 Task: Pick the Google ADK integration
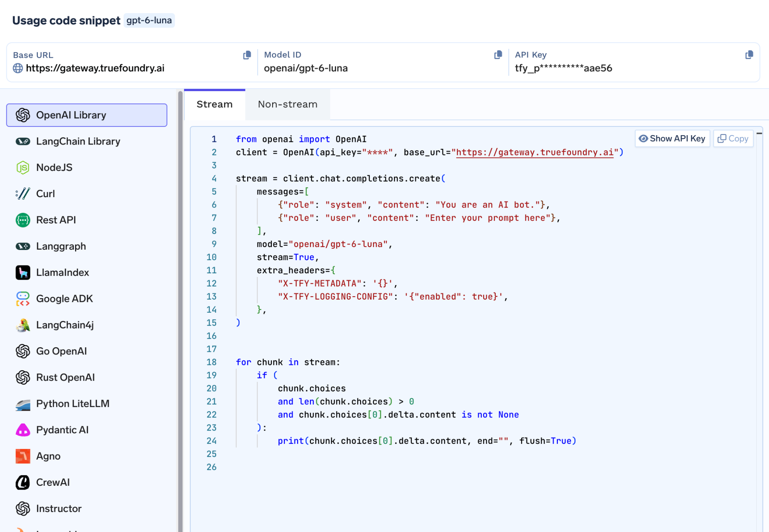[87, 299]
